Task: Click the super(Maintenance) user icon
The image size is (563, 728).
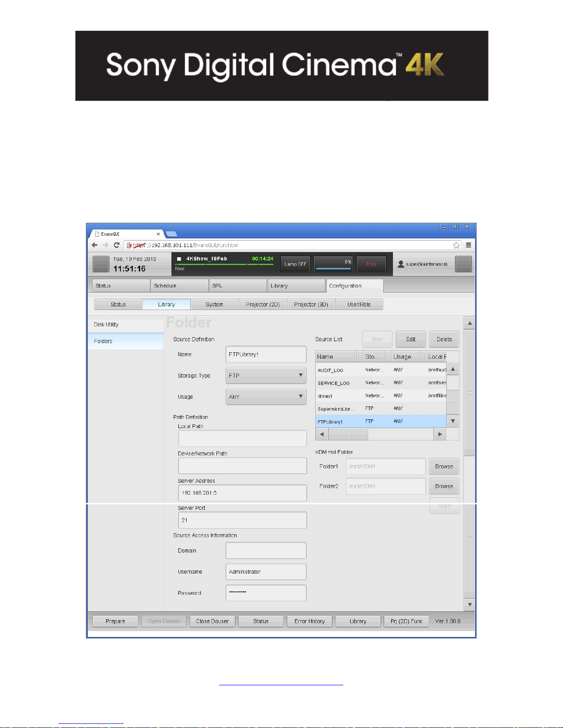Action: [401, 264]
